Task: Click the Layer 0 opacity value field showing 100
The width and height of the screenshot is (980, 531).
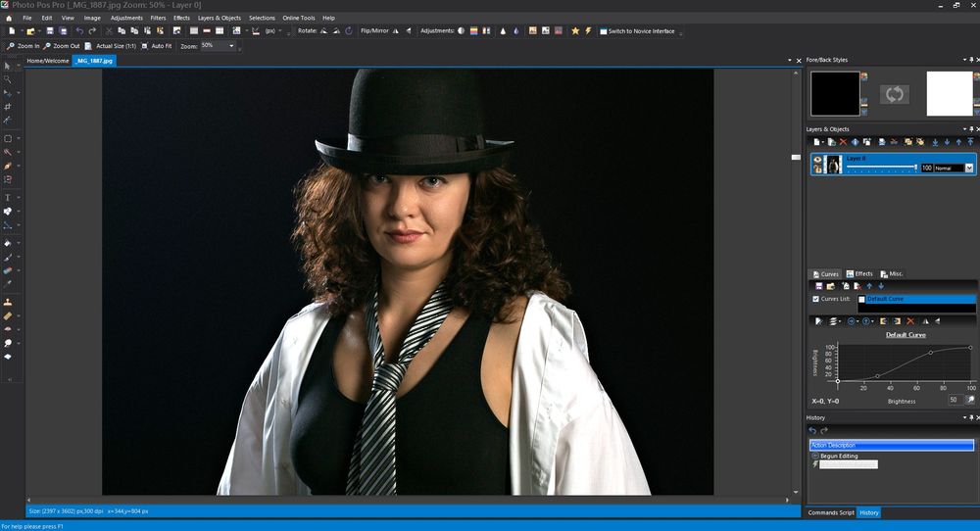Action: [x=927, y=169]
